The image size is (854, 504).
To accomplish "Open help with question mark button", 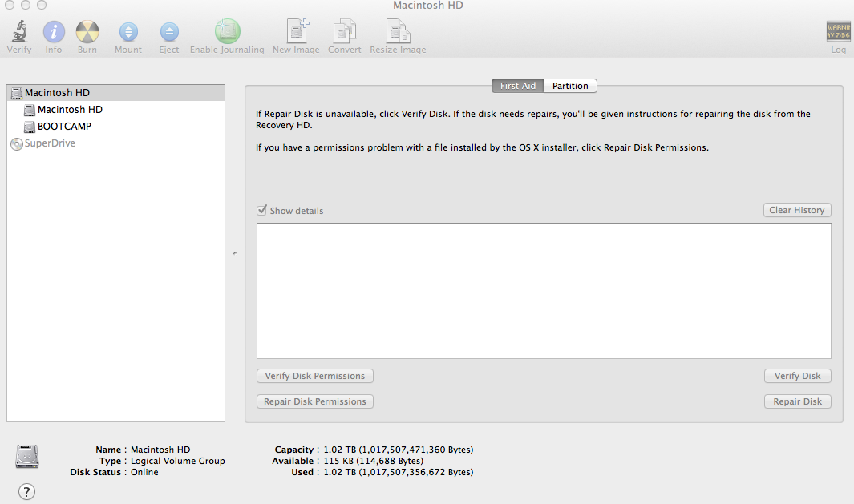I will pyautogui.click(x=26, y=492).
